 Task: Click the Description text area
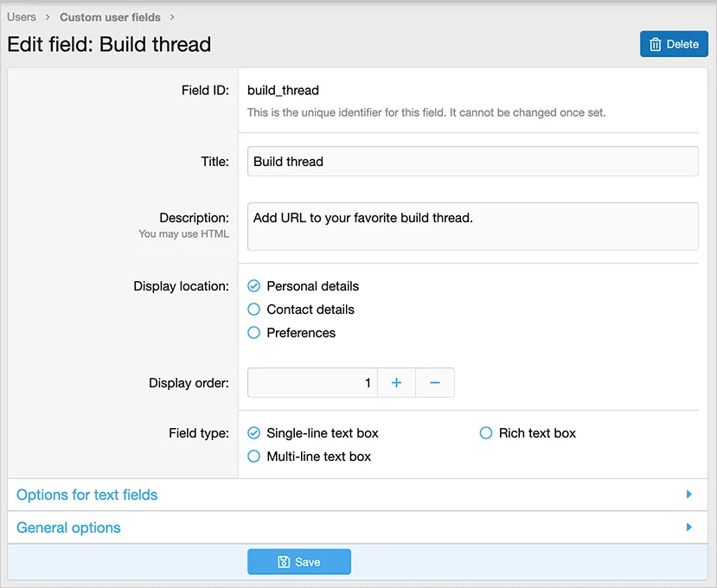click(472, 227)
